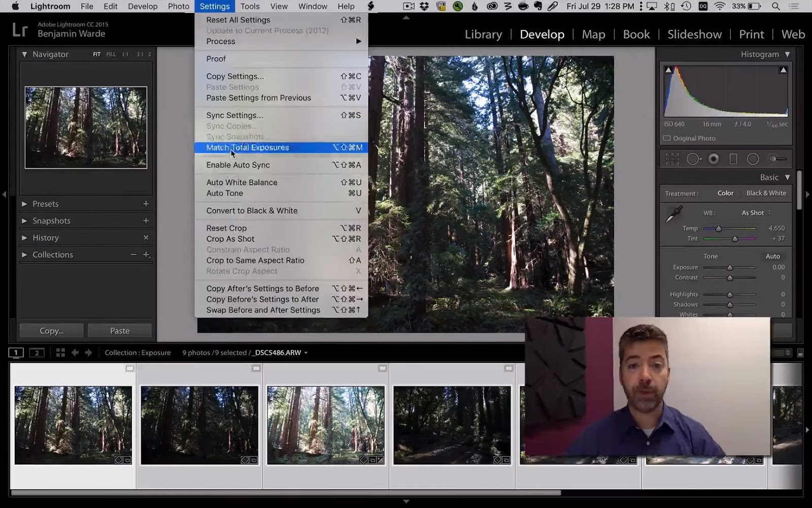The image size is (812, 508).
Task: Toggle the shadow clipping indicator in Histogram
Action: pos(668,70)
